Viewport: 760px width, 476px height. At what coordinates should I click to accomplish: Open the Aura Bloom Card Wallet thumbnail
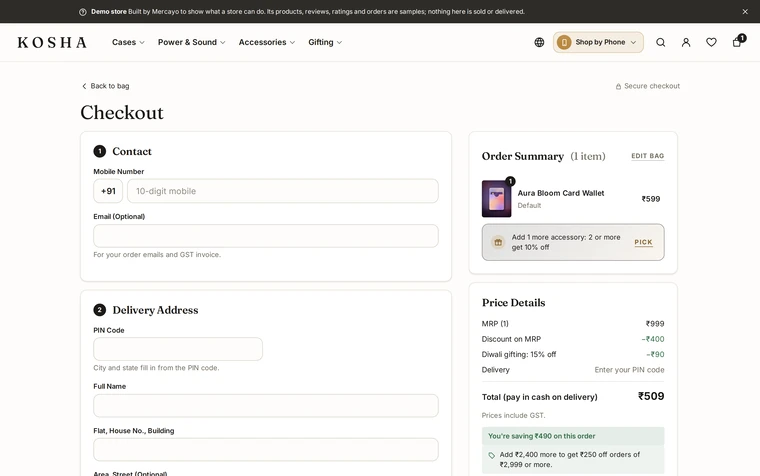tap(496, 199)
